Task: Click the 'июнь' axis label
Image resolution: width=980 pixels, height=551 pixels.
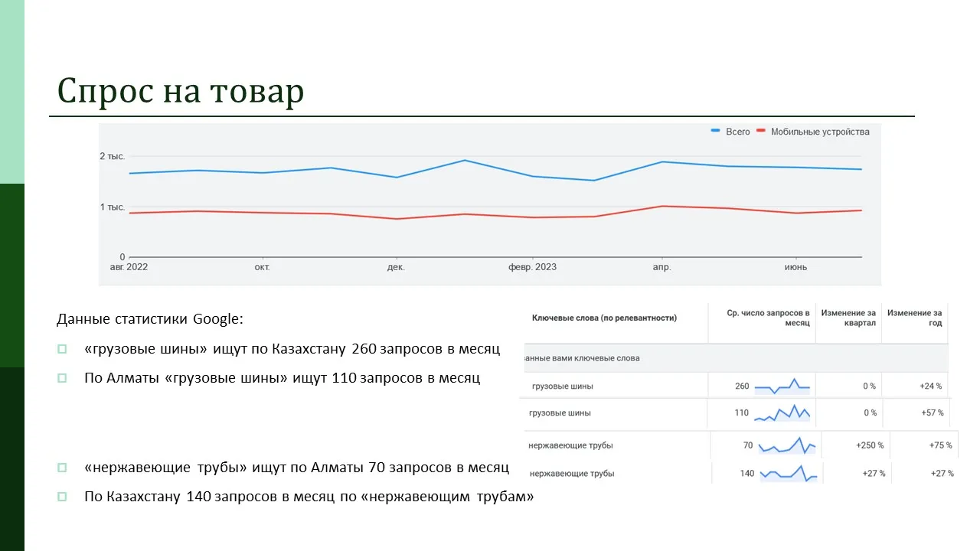Action: tap(795, 267)
